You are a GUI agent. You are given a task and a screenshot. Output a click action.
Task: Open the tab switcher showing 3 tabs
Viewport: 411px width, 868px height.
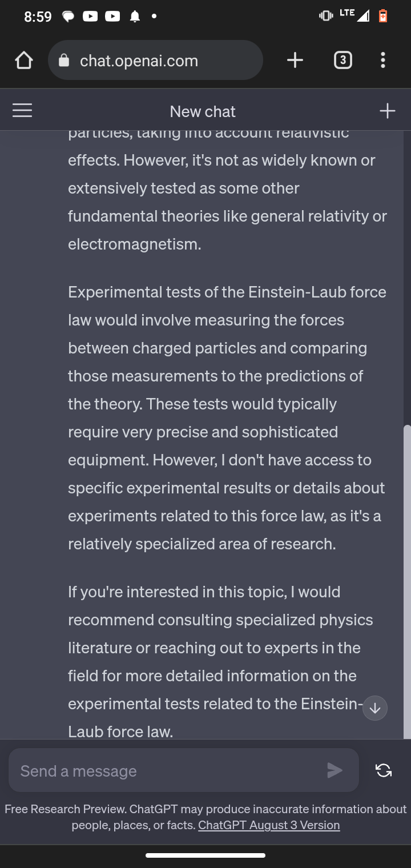click(x=342, y=61)
